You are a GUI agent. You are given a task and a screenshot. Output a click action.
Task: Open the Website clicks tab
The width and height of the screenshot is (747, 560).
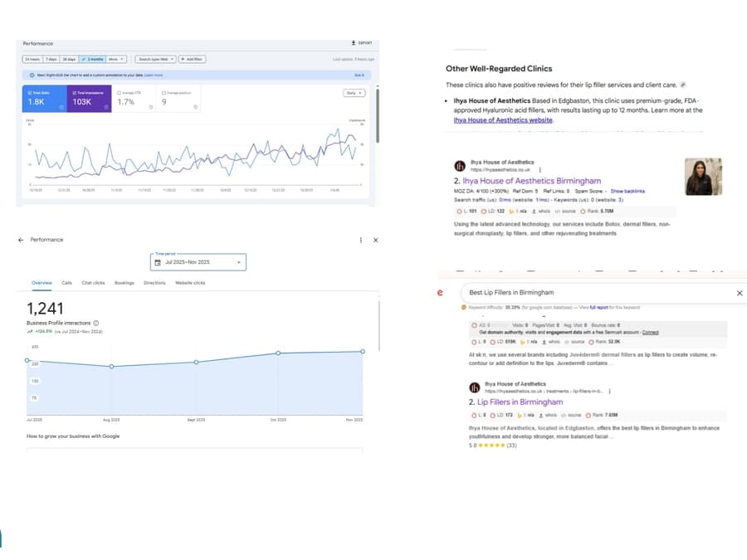coord(190,283)
